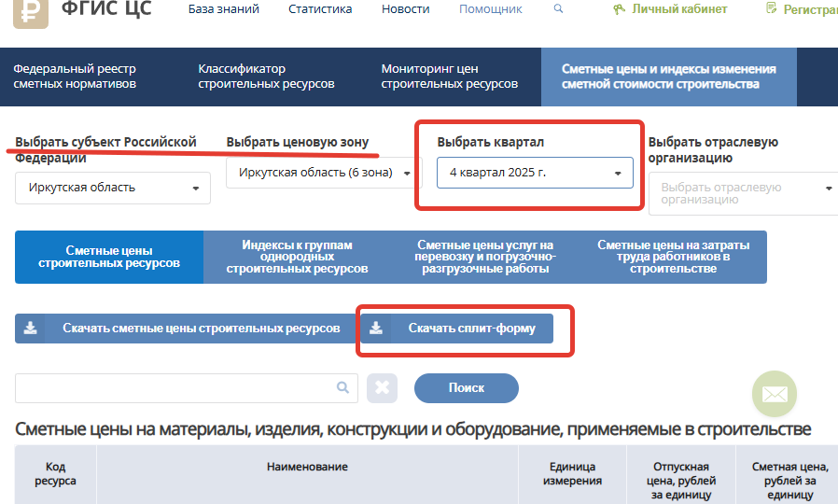The width and height of the screenshot is (838, 504).
Task: Click the key icon beside Личный кабинет
Action: [619, 9]
